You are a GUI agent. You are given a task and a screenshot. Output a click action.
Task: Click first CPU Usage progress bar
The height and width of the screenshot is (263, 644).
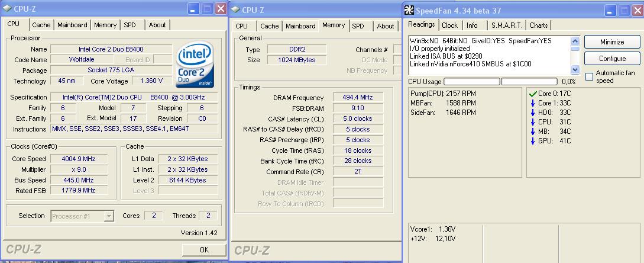pos(472,82)
